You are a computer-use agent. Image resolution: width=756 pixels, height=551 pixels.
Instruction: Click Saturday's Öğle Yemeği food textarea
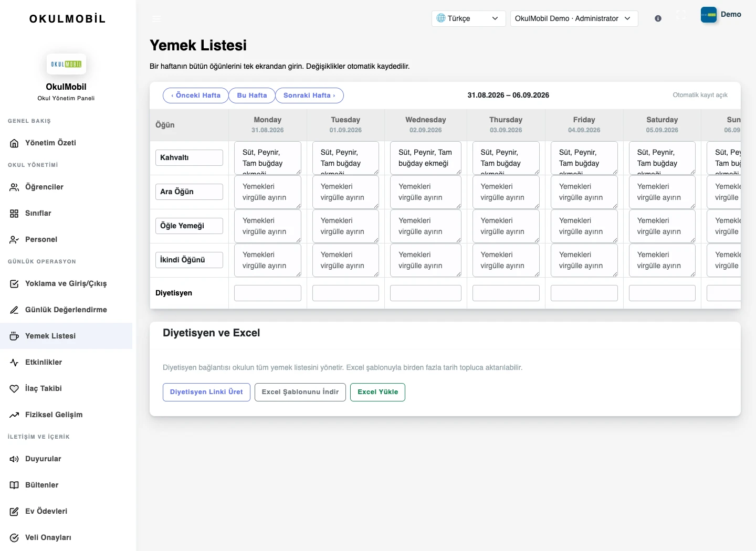662,226
